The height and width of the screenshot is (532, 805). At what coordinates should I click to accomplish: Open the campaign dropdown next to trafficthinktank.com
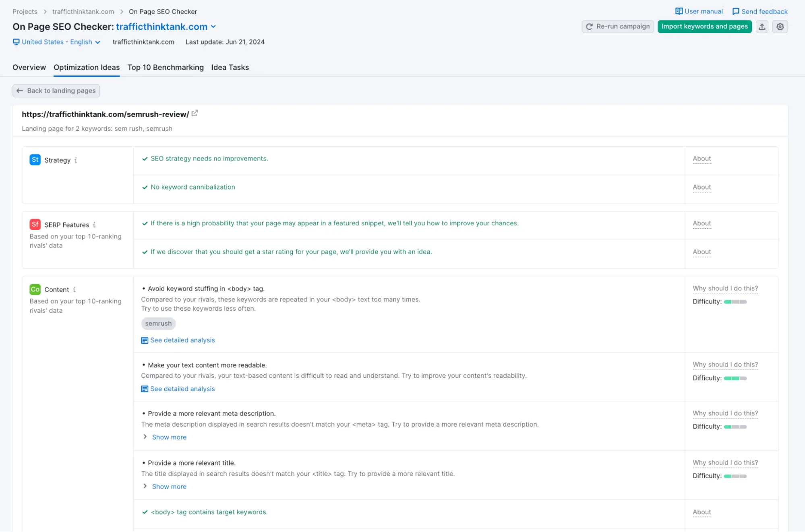[213, 27]
